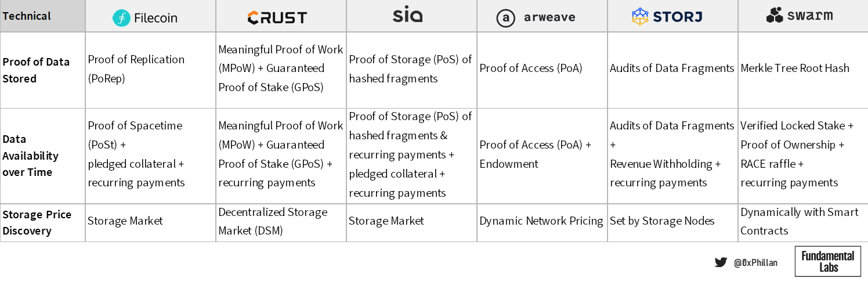The image size is (868, 281).
Task: Click the Dynamic Network Pricing cell
Action: coord(541,221)
